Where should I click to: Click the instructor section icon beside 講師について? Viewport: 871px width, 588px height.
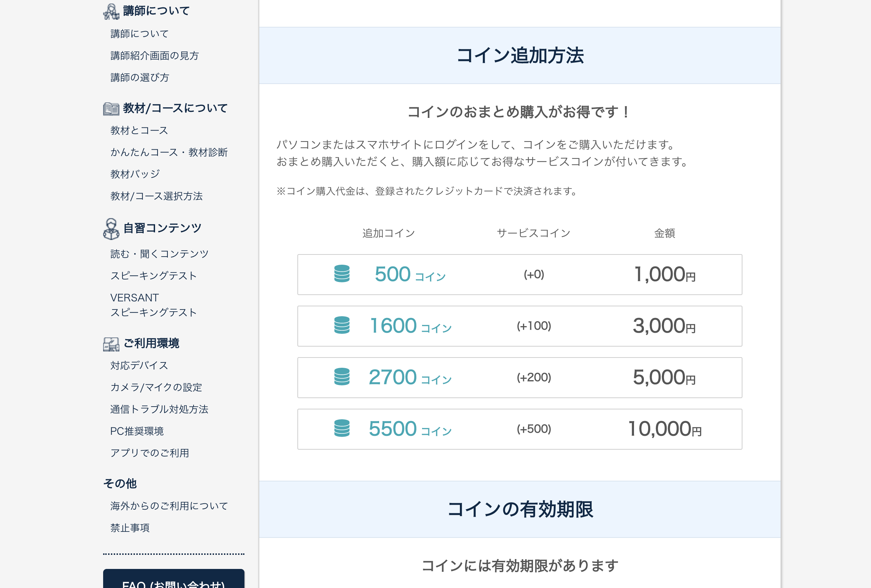[111, 11]
